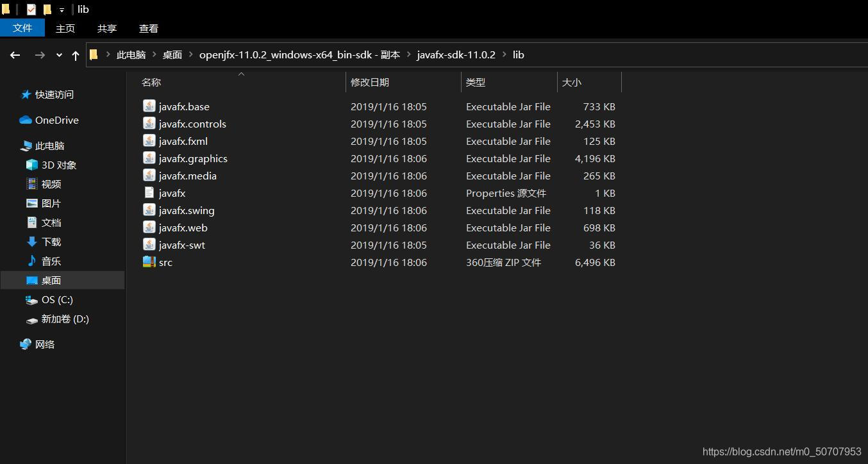Click the 下载 blue arrow icon

tap(32, 242)
